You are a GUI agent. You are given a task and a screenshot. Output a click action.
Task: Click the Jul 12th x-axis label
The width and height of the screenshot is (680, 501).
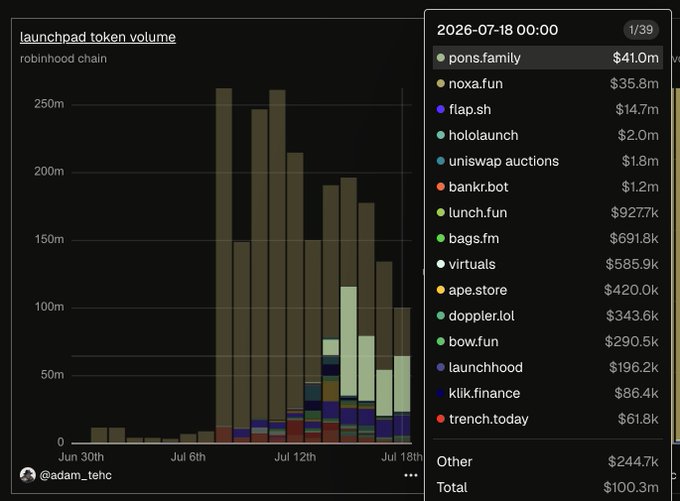pyautogui.click(x=295, y=457)
